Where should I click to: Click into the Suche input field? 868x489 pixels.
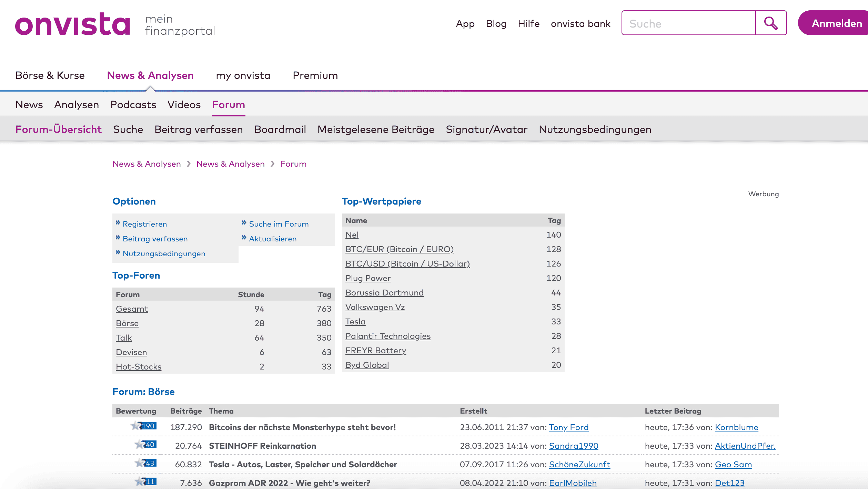tap(688, 23)
